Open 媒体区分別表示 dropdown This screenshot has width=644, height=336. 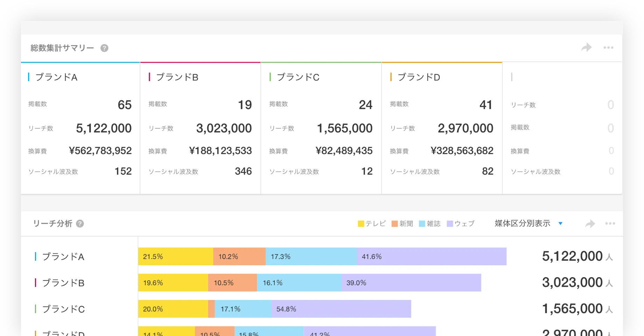pyautogui.click(x=522, y=223)
